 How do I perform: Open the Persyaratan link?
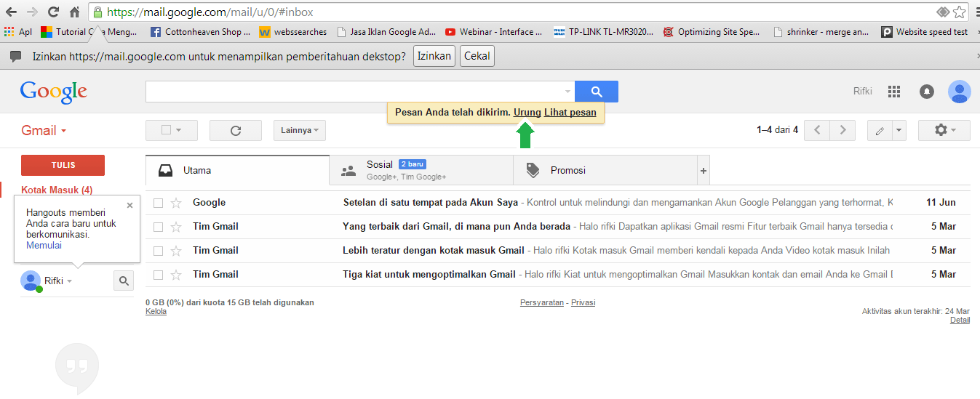[542, 302]
